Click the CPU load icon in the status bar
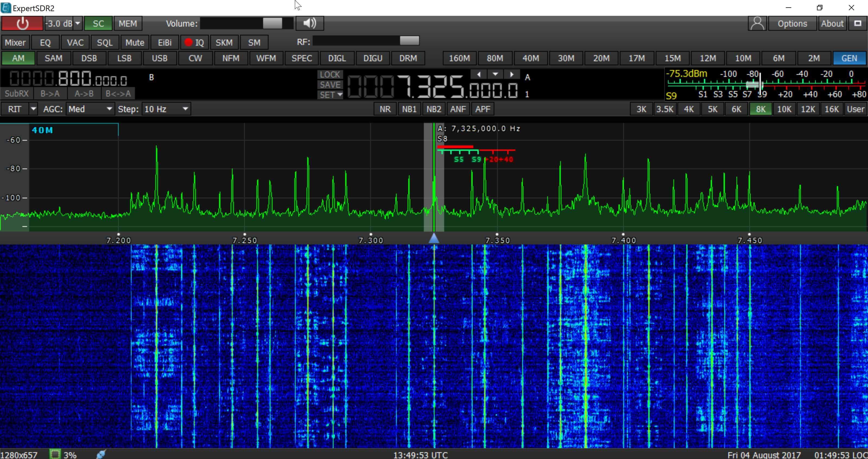The height and width of the screenshot is (459, 868). click(x=54, y=454)
